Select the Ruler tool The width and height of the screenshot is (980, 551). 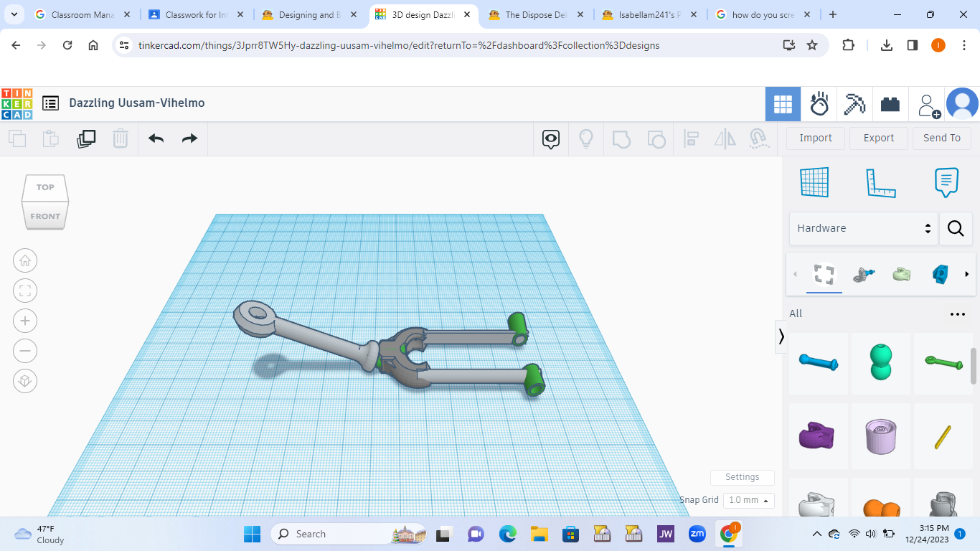point(881,183)
